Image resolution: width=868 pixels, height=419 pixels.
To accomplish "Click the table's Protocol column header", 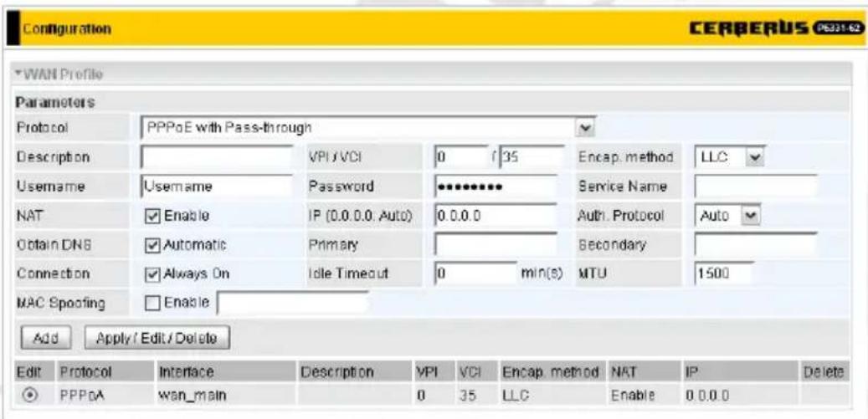I will point(85,372).
